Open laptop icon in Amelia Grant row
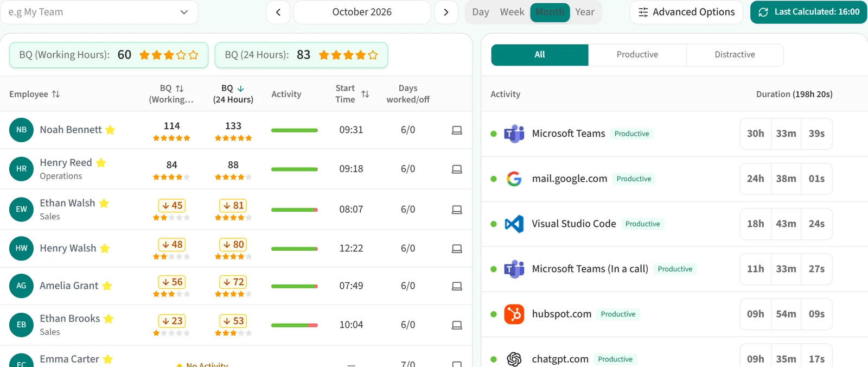868x367 pixels. point(457,286)
